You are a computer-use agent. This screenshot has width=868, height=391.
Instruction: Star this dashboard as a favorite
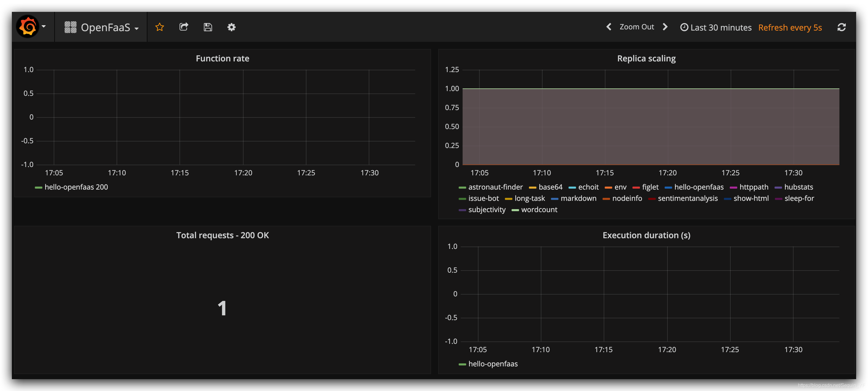point(160,27)
